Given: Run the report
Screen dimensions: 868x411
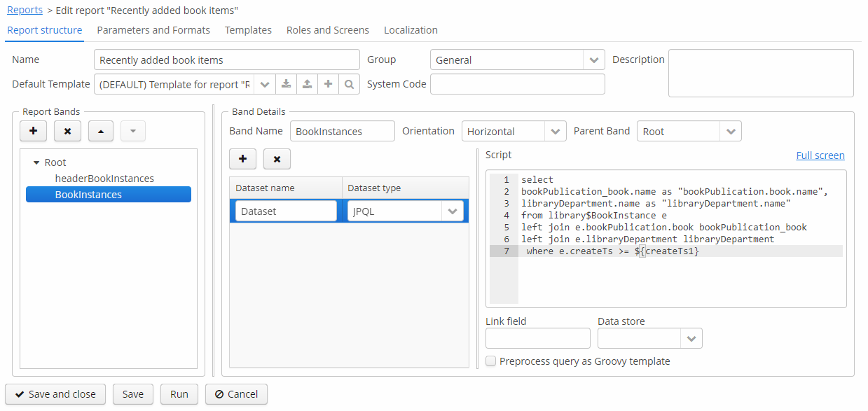Looking at the screenshot, I should (x=179, y=394).
